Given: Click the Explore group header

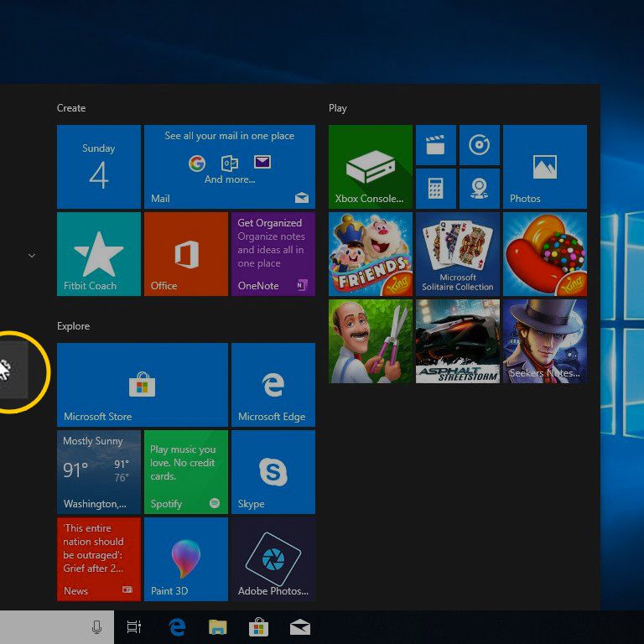Looking at the screenshot, I should [73, 326].
